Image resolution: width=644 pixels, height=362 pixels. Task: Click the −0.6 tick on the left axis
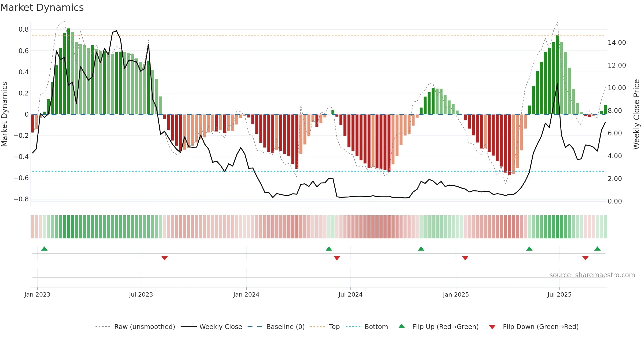(x=21, y=178)
